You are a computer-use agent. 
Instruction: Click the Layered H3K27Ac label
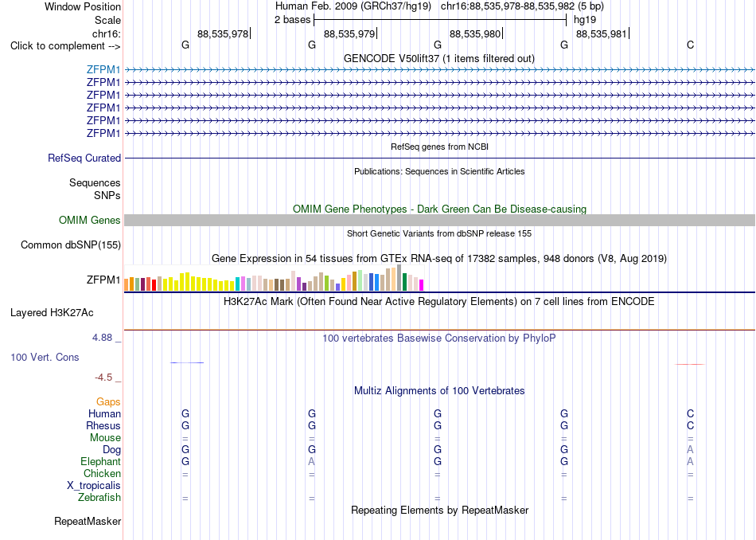coord(52,313)
